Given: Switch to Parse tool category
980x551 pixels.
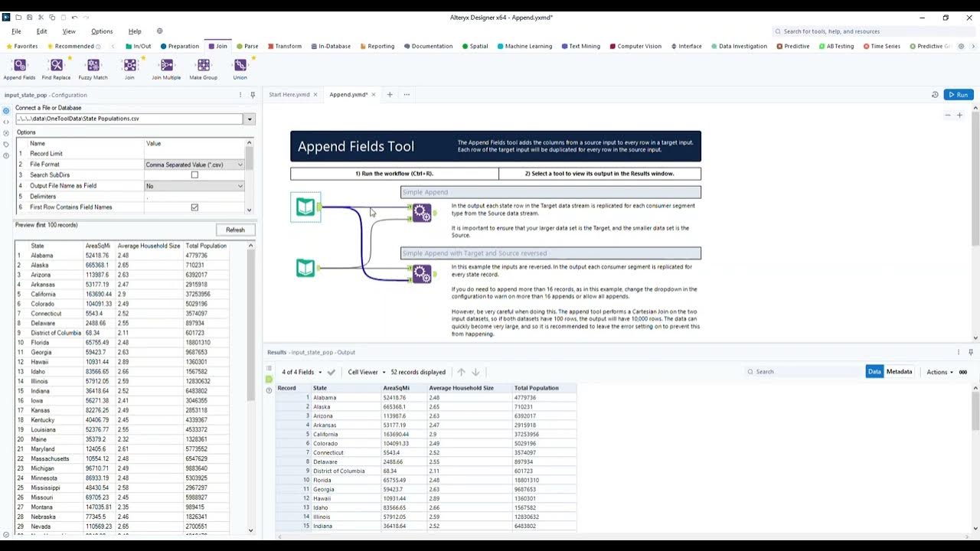Looking at the screenshot, I should 247,46.
